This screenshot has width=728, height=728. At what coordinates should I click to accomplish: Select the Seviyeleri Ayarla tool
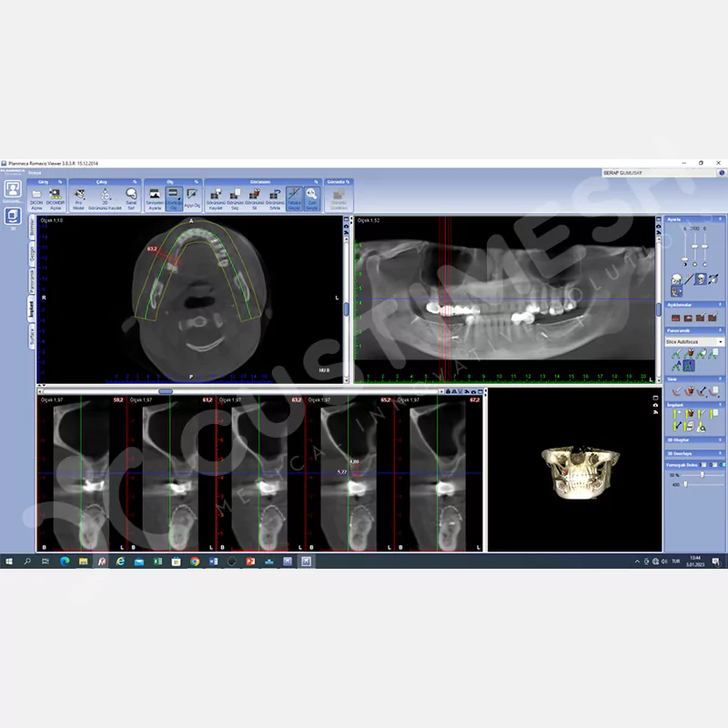click(x=155, y=195)
